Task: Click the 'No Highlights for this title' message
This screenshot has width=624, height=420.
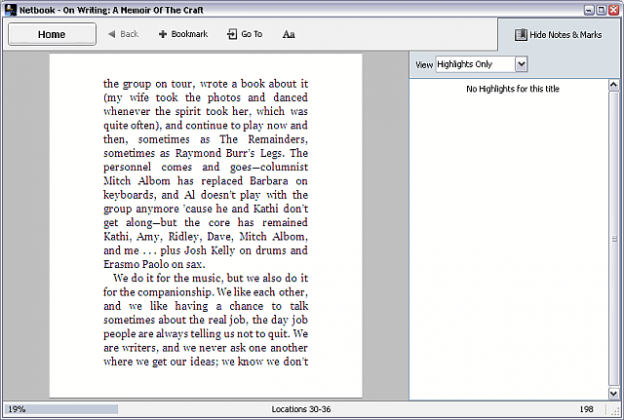Action: pos(510,90)
